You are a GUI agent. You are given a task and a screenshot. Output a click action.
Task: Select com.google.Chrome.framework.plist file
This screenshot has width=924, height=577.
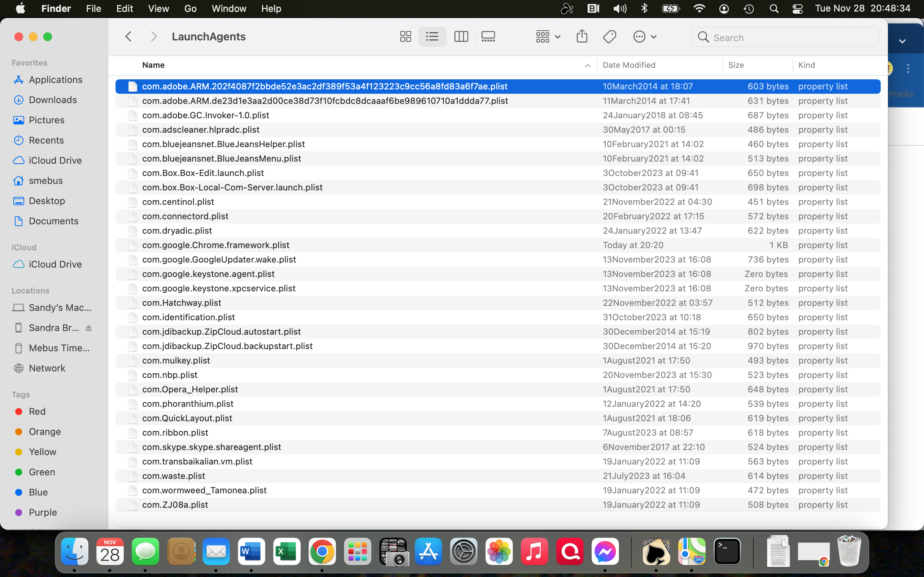coord(215,245)
